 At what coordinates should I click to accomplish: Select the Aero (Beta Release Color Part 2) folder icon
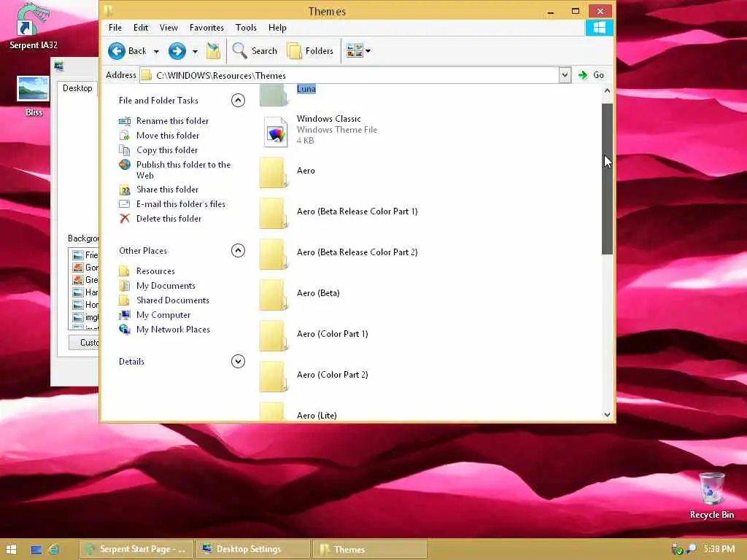(x=274, y=254)
